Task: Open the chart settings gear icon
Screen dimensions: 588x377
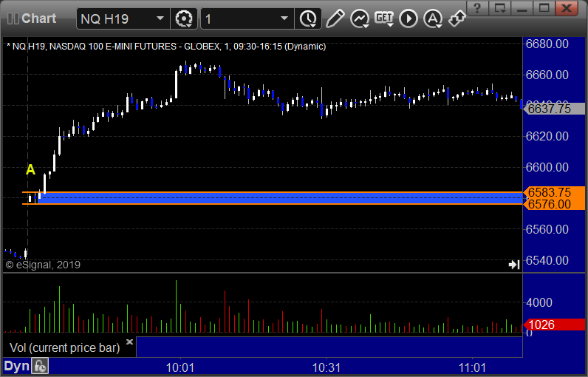Action: click(184, 18)
